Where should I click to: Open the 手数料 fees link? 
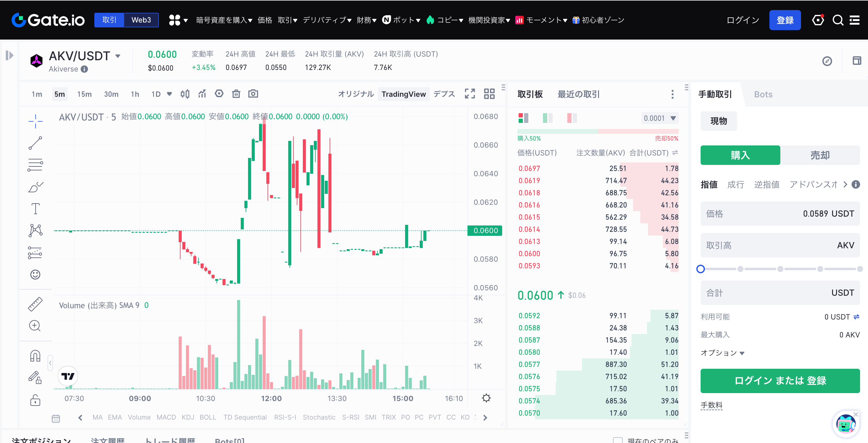coord(711,405)
